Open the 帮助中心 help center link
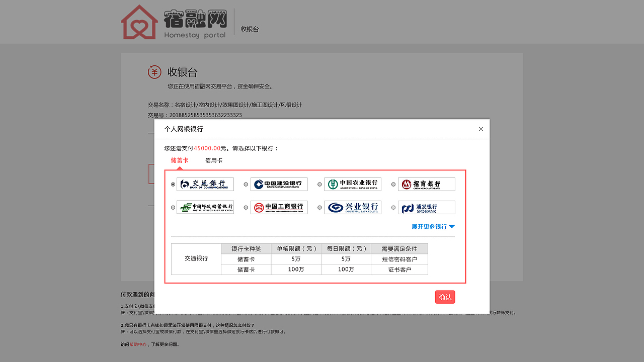This screenshot has width=644, height=362. [x=138, y=344]
